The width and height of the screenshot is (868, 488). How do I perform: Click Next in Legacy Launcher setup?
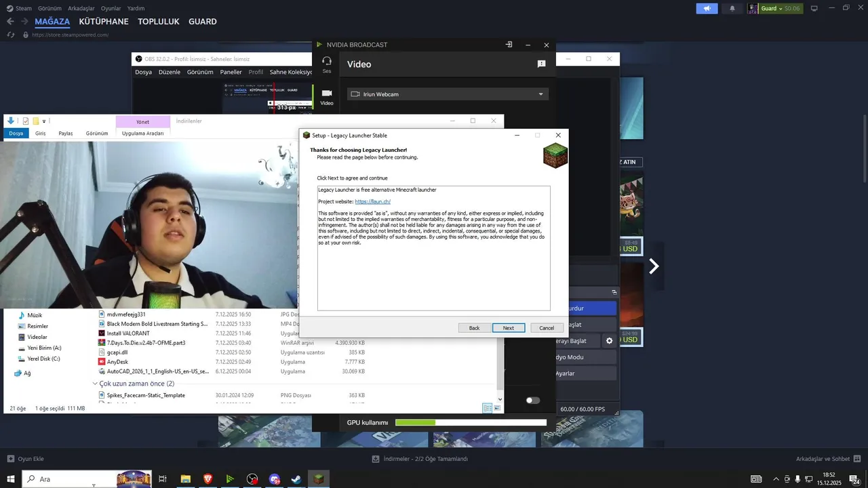(509, 327)
